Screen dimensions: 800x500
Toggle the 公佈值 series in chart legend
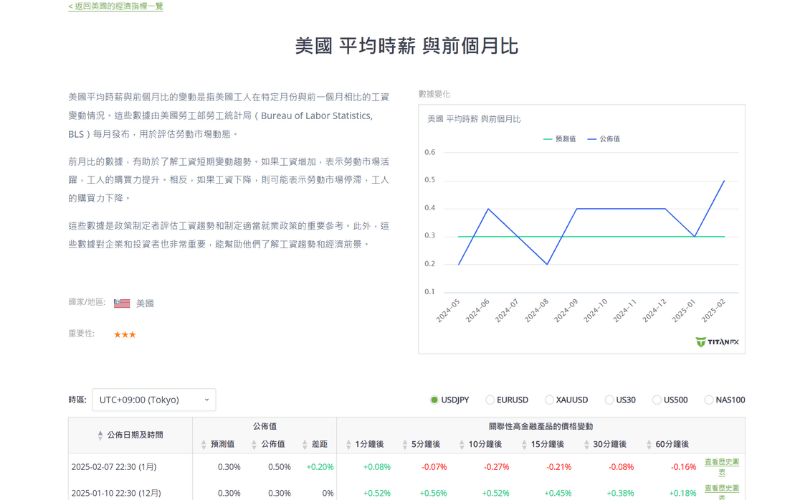(604, 139)
